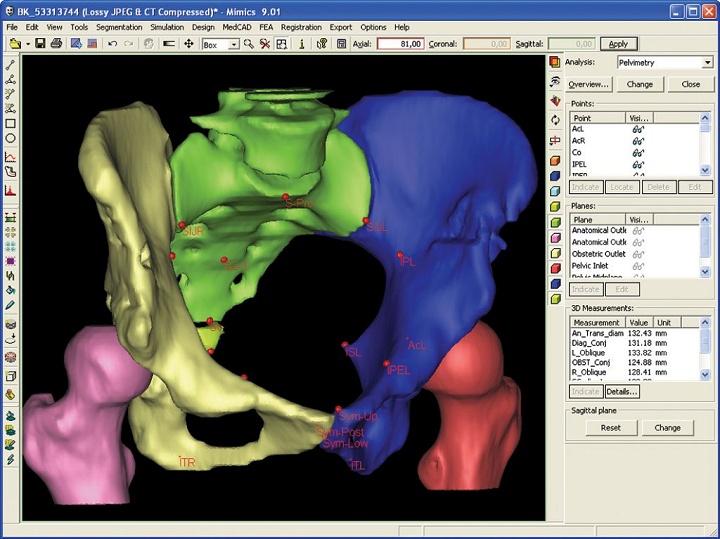The height and width of the screenshot is (539, 720).
Task: Open the Box selection dropdown
Action: pyautogui.click(x=234, y=44)
